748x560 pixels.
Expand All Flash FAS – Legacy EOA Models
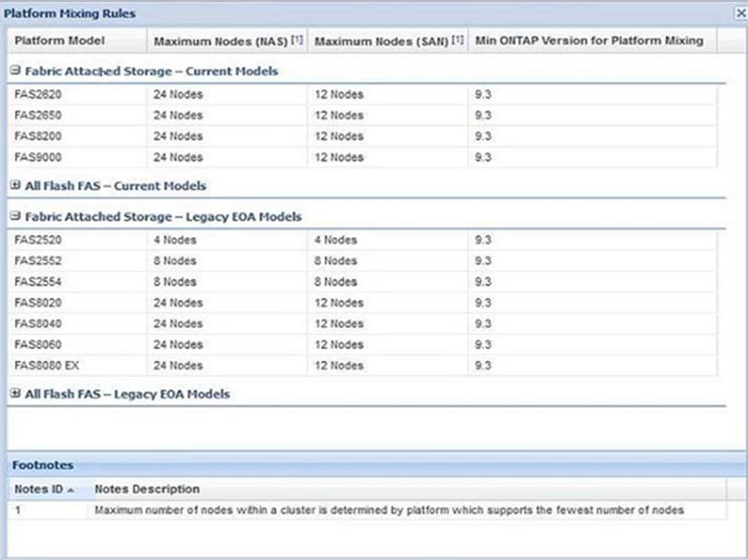tap(16, 393)
